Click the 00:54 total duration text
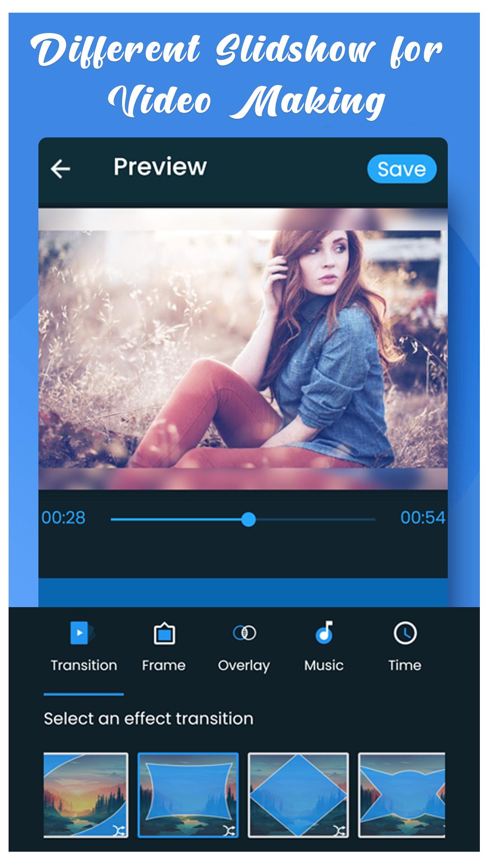 (x=422, y=518)
